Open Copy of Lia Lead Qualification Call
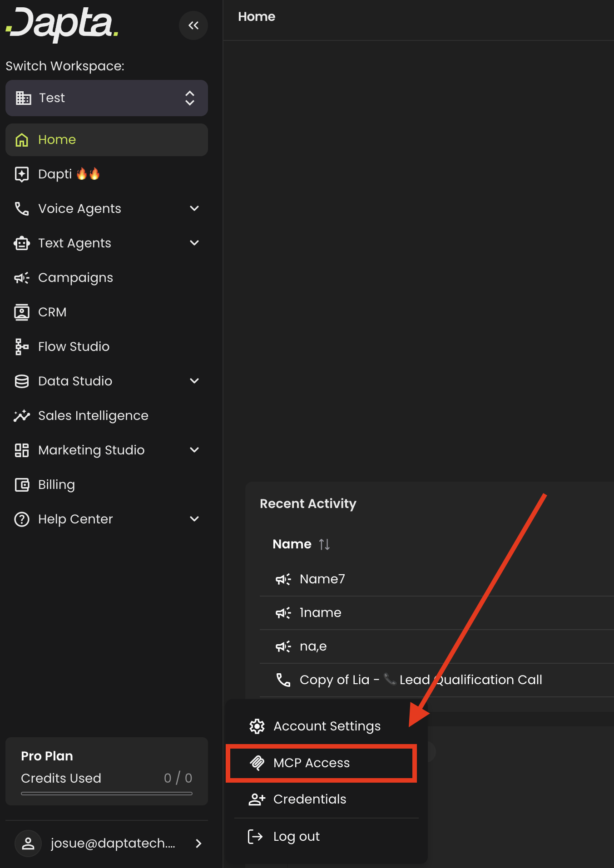Image resolution: width=614 pixels, height=868 pixels. [x=437, y=680]
